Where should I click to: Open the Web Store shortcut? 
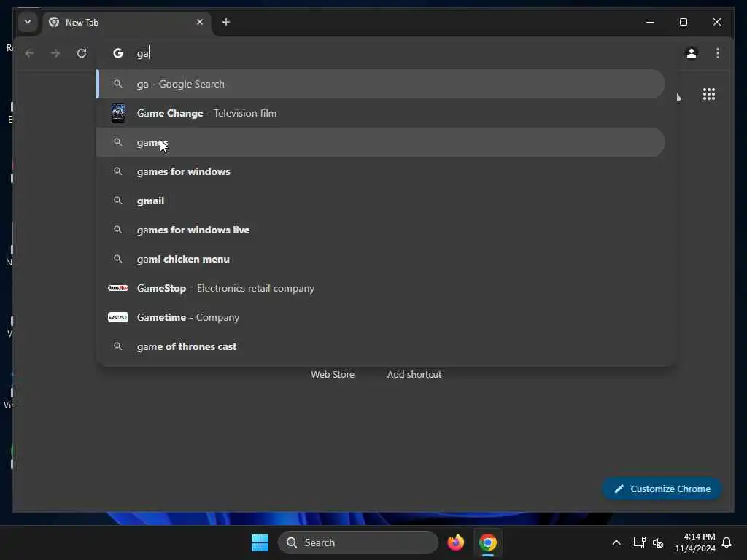pyautogui.click(x=333, y=375)
